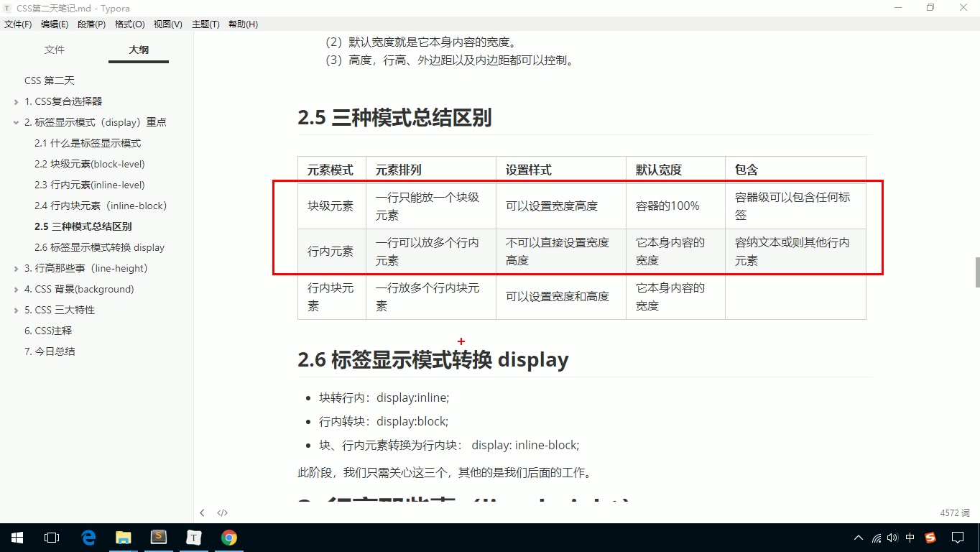Image resolution: width=980 pixels, height=552 pixels.
Task: Go to '2.2 块级元素(block-level)' entry
Action: (x=90, y=164)
